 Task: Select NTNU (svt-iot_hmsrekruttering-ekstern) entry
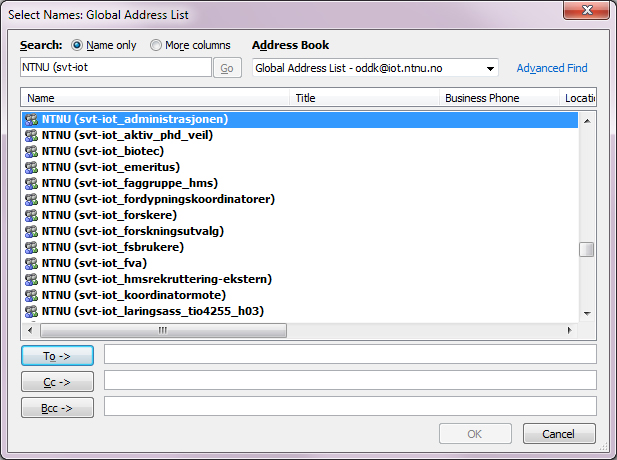click(x=300, y=279)
